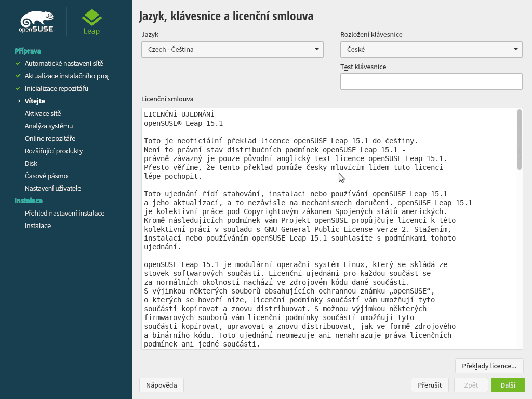
Task: Click the Další button
Action: [x=508, y=385]
